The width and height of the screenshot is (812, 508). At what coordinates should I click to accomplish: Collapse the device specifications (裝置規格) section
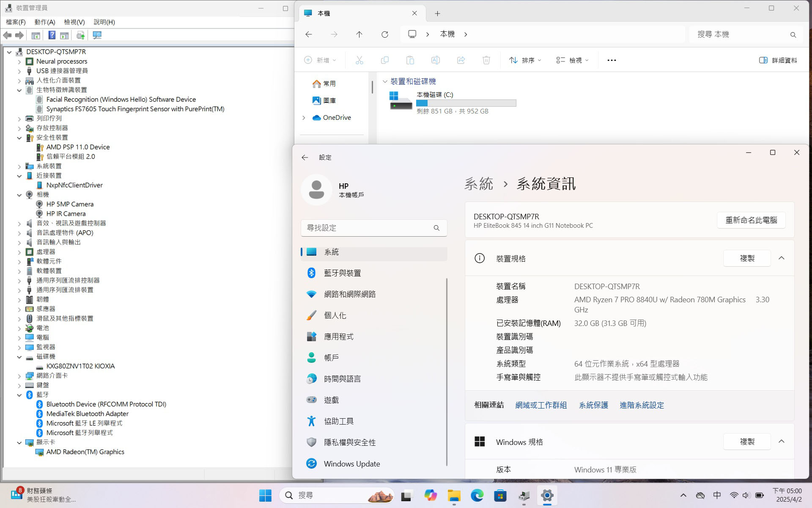click(781, 258)
